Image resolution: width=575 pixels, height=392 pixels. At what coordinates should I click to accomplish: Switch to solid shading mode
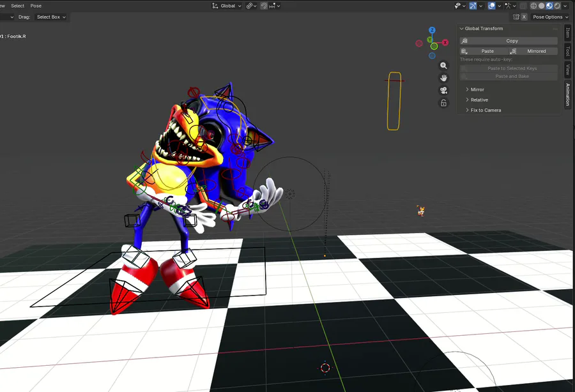coord(541,6)
